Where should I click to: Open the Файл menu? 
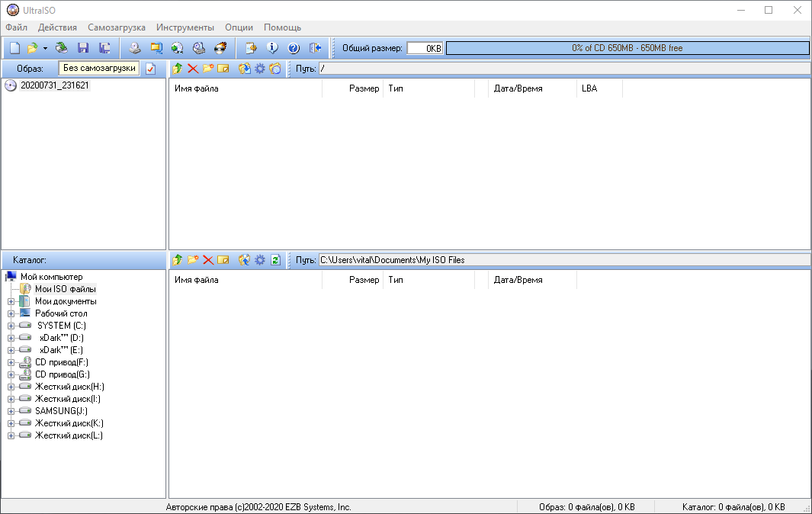[x=17, y=27]
